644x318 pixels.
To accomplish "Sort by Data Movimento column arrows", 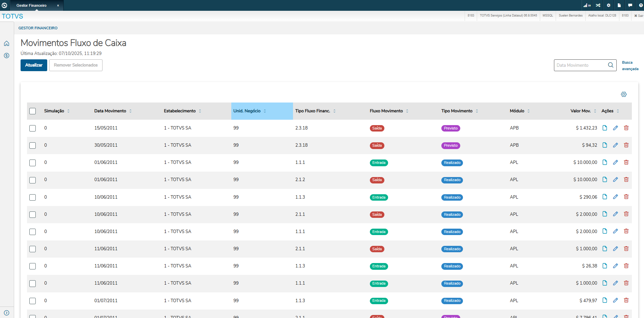I will pos(130,111).
